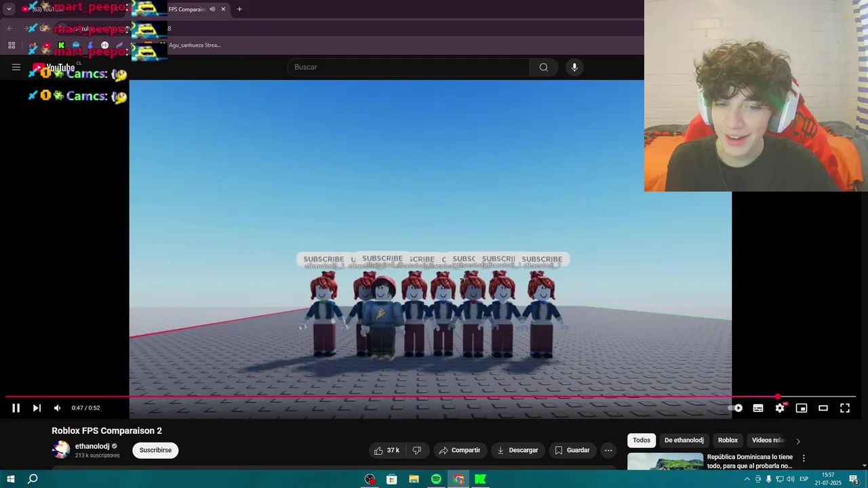Toggle subtitles on the player
The width and height of the screenshot is (868, 488).
pyautogui.click(x=758, y=408)
